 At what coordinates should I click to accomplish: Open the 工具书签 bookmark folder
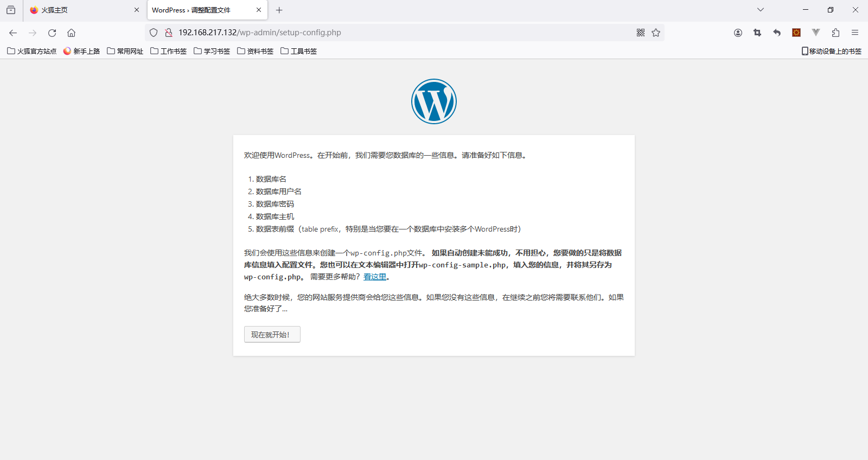tap(298, 51)
